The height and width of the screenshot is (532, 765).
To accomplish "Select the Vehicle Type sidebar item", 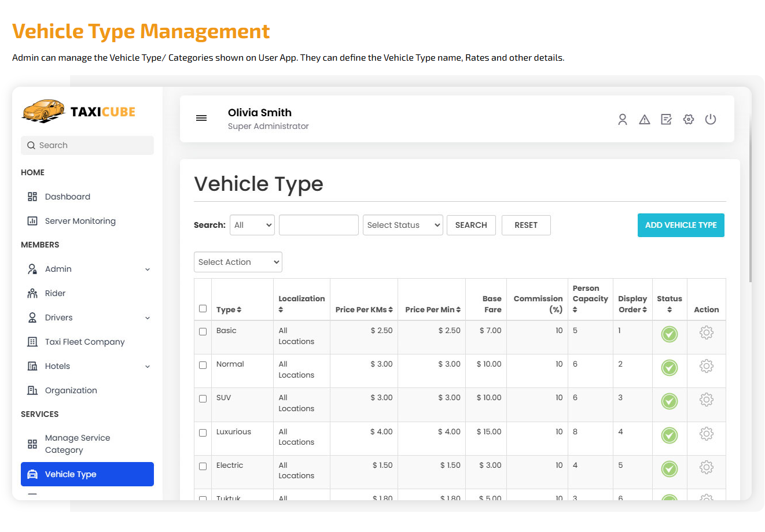I will tap(87, 474).
